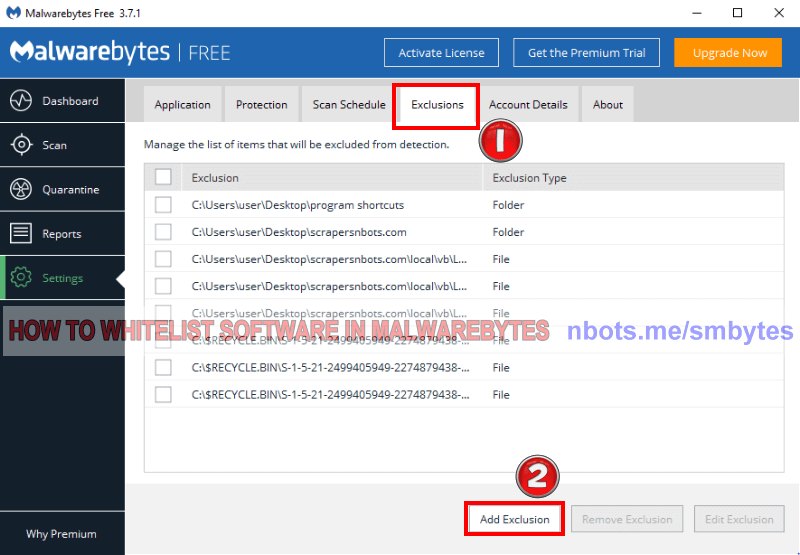Switch to the About tab

coord(608,104)
